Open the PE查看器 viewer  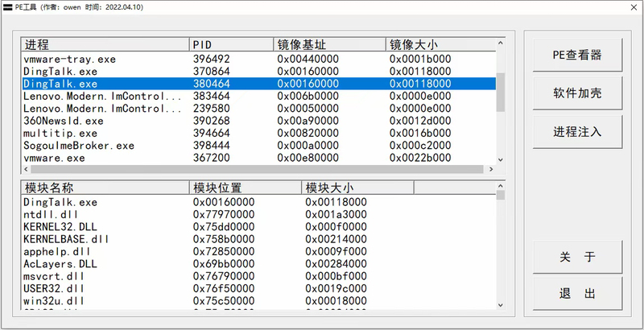tap(577, 55)
